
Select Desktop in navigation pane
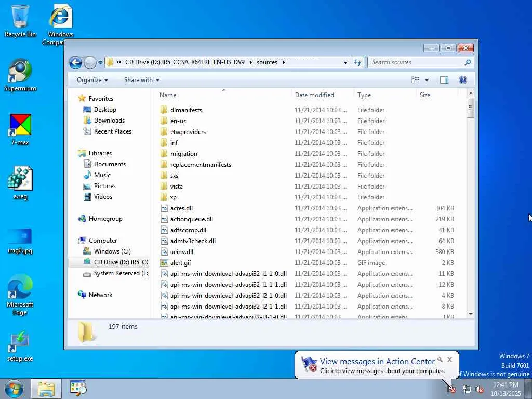click(x=105, y=110)
